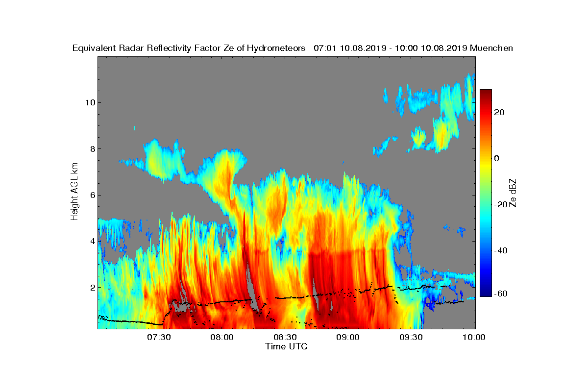Click the Ze dBZ color scale bar

tap(486, 193)
